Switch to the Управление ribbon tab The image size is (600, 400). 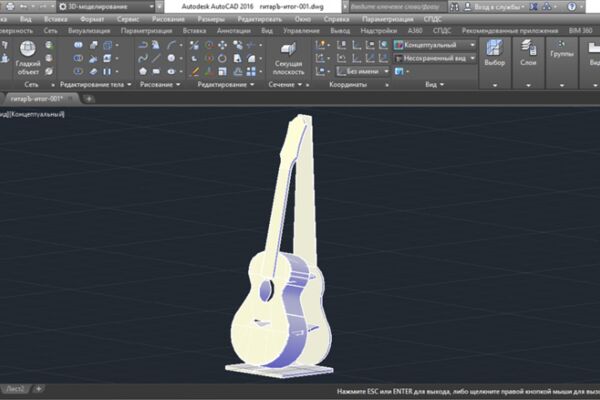pos(301,31)
